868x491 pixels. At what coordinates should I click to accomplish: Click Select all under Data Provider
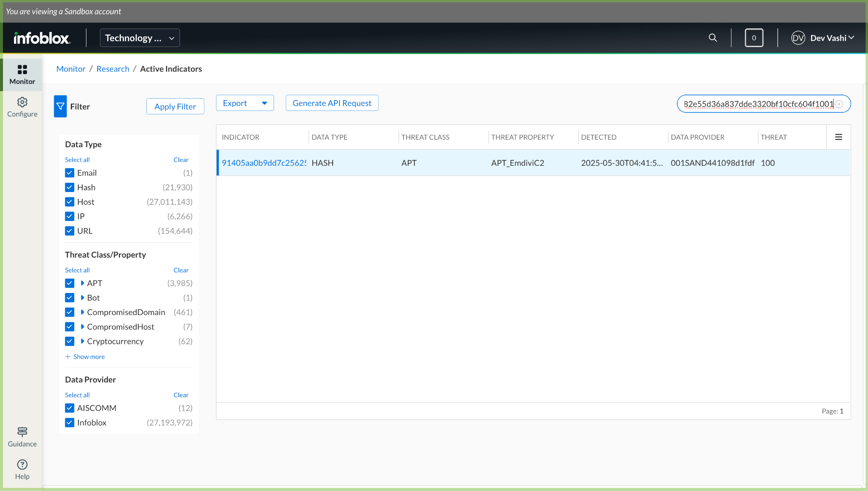(77, 395)
